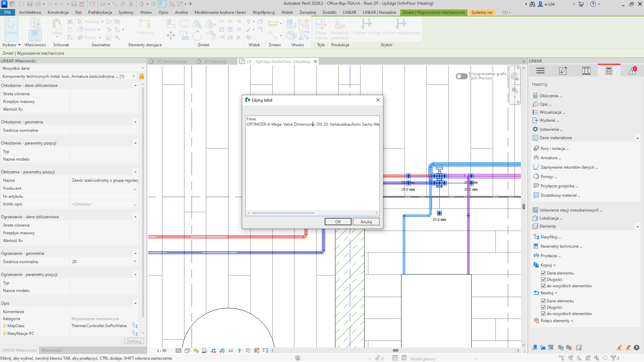Open the Systemy ribbon tab
This screenshot has height=362, width=644.
[126, 12]
